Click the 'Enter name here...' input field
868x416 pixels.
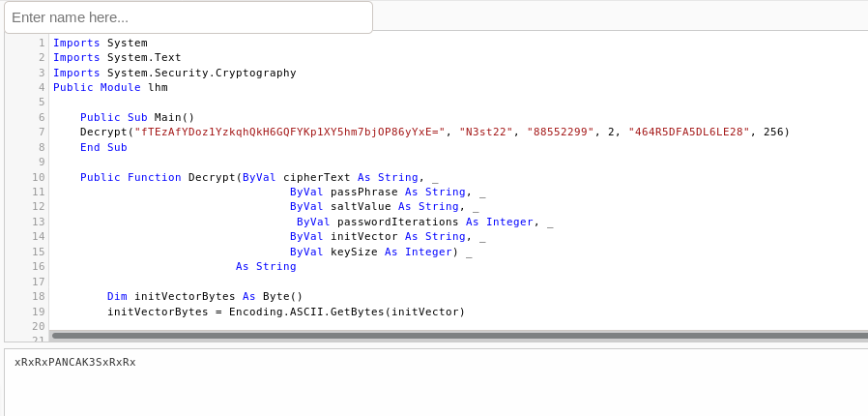click(x=188, y=17)
